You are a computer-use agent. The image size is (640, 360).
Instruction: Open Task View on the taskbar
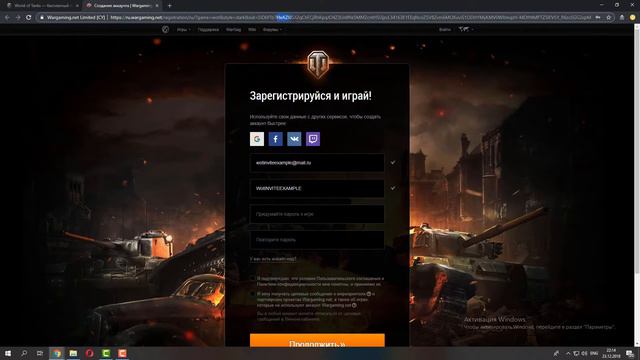tap(40, 353)
